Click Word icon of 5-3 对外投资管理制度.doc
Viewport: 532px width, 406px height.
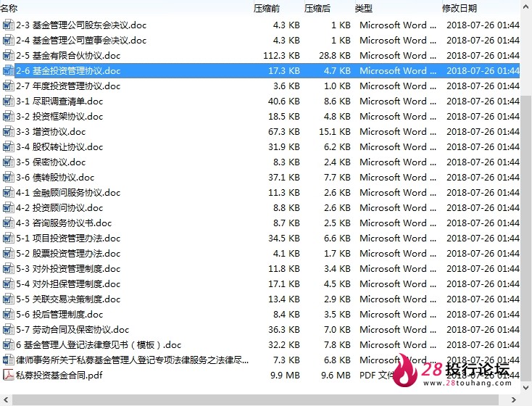point(8,268)
